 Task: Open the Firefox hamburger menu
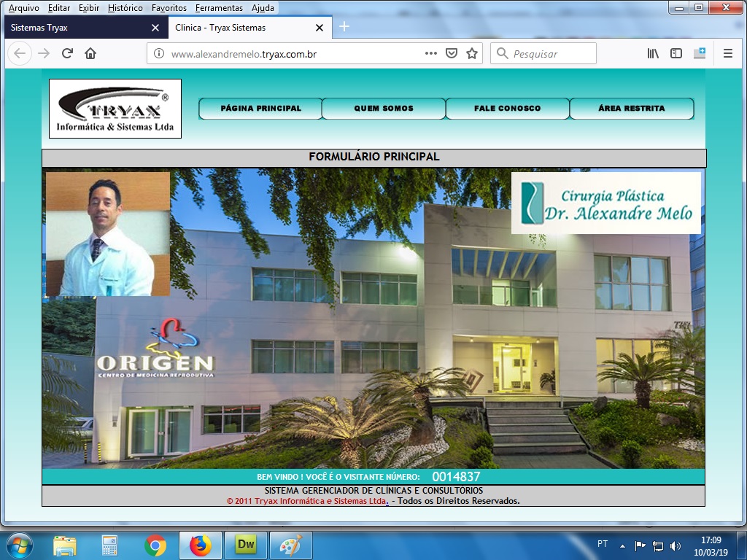click(727, 53)
